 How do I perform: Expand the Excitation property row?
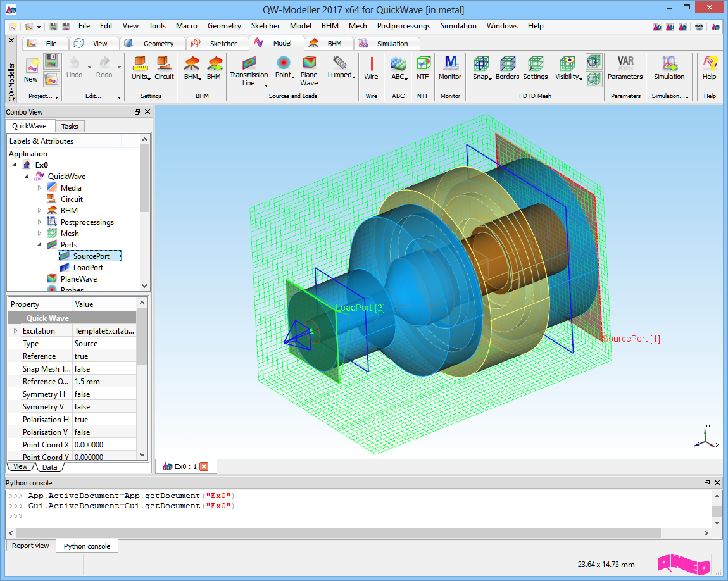tap(15, 331)
